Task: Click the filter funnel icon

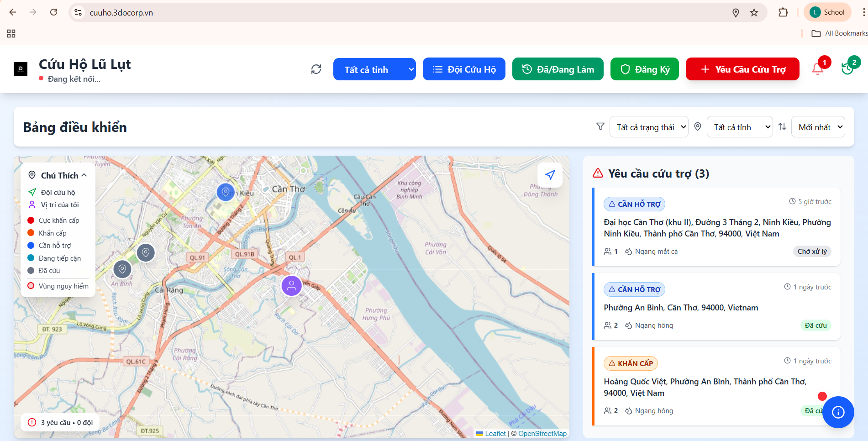Action: coord(600,126)
